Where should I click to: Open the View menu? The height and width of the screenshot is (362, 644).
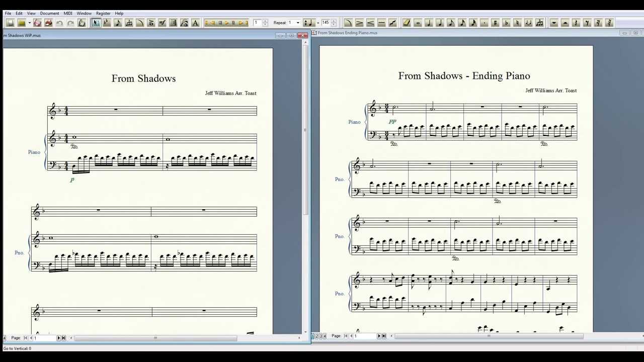31,13
